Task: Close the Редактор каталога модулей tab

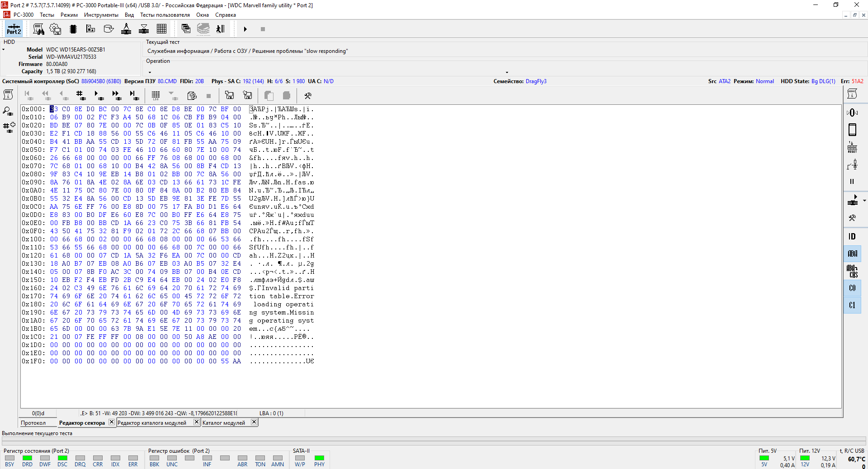Action: point(197,422)
